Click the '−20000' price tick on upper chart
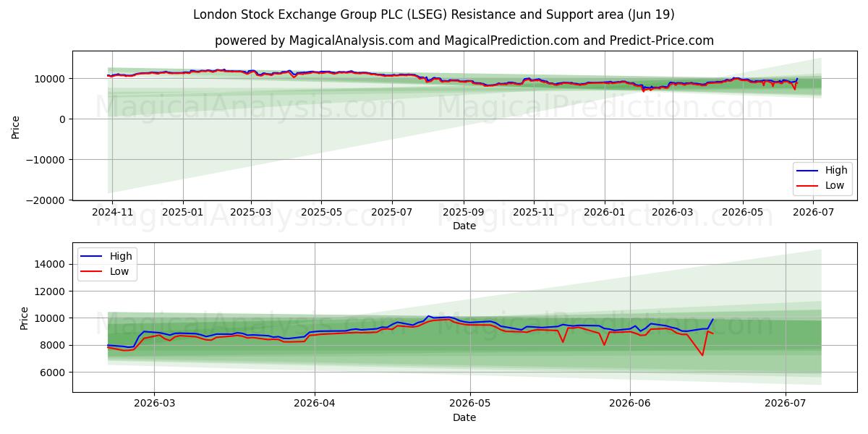This screenshot has height=434, width=868. coord(46,200)
